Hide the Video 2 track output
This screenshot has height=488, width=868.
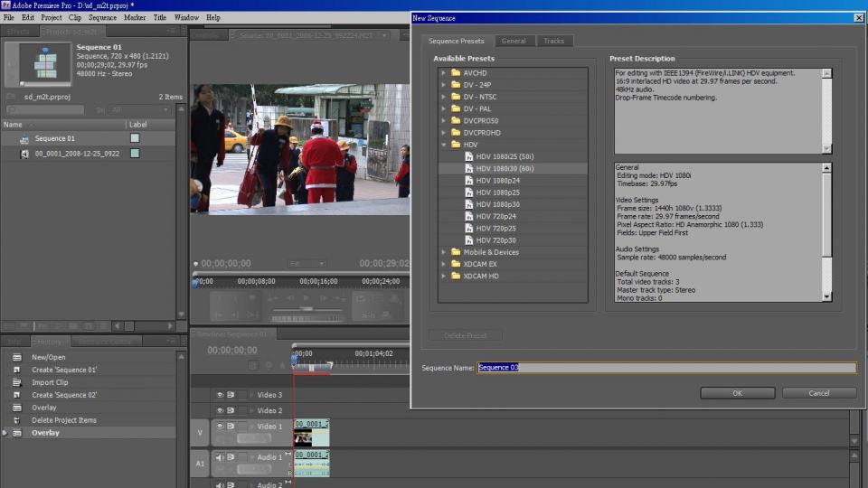pyautogui.click(x=219, y=410)
